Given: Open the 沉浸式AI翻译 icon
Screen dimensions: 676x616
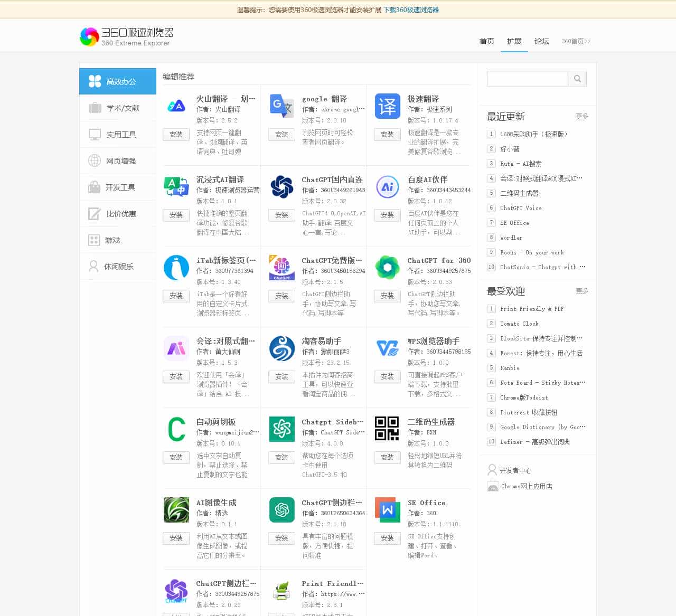Looking at the screenshot, I should tap(176, 187).
